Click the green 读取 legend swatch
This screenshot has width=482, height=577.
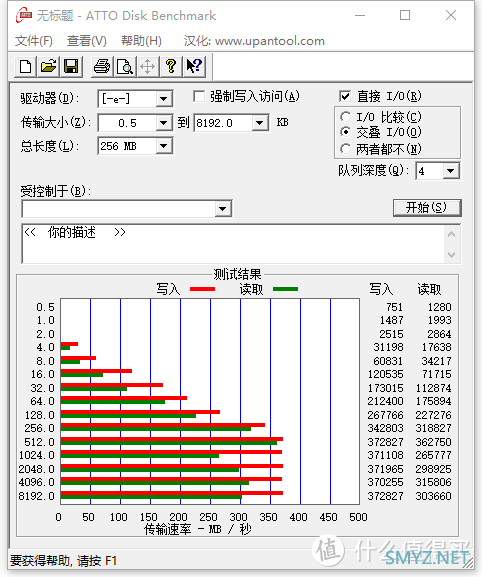(x=286, y=289)
